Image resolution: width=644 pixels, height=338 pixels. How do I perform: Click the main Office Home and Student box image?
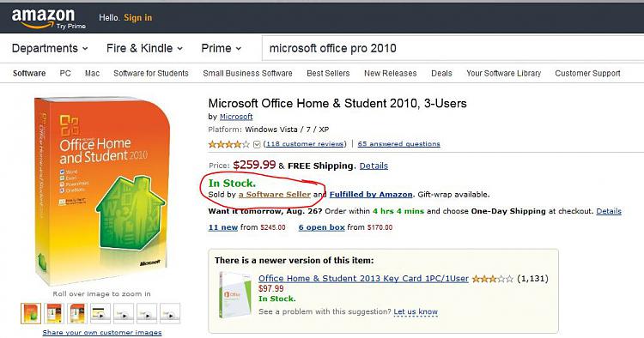coord(102,190)
